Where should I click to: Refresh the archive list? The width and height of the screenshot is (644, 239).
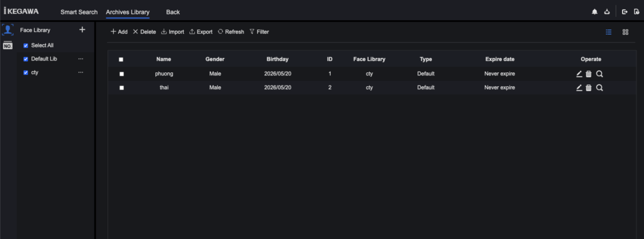231,31
